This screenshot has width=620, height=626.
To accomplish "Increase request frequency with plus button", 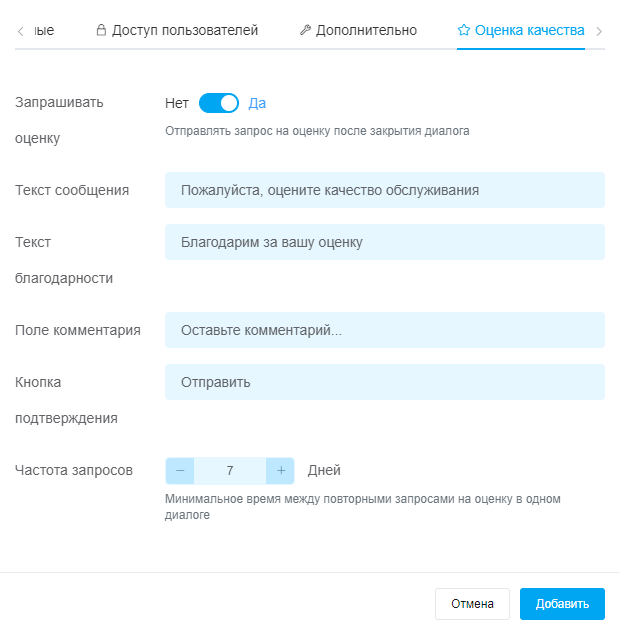I will [x=281, y=470].
